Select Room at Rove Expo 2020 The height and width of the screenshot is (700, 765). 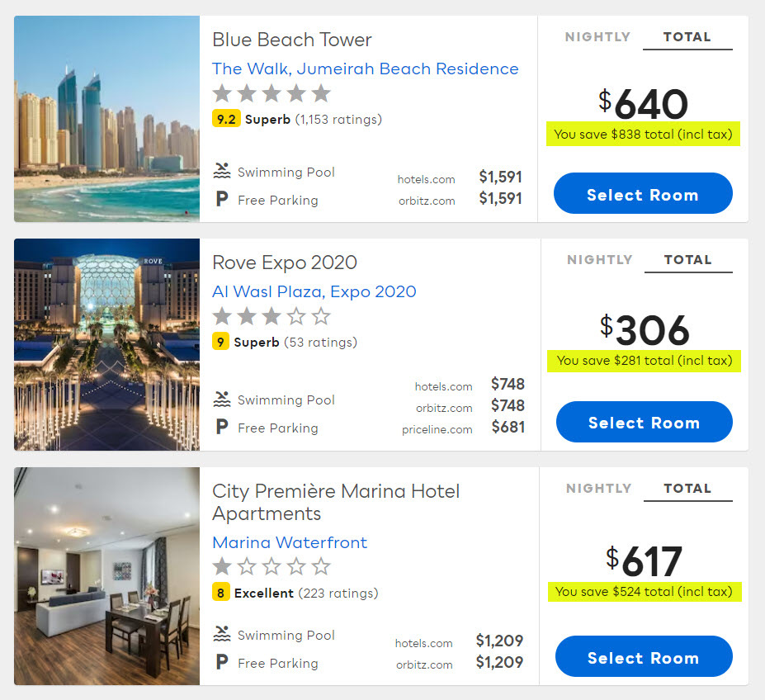coord(644,423)
